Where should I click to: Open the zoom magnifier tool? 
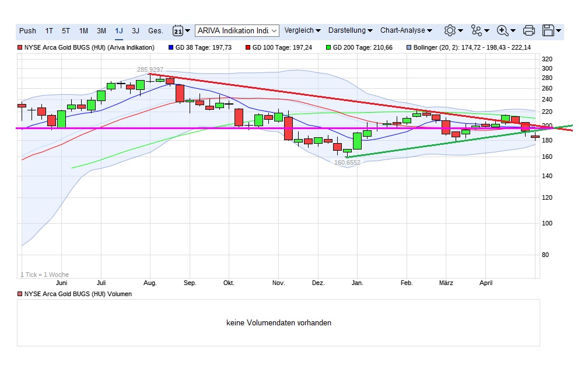point(506,30)
